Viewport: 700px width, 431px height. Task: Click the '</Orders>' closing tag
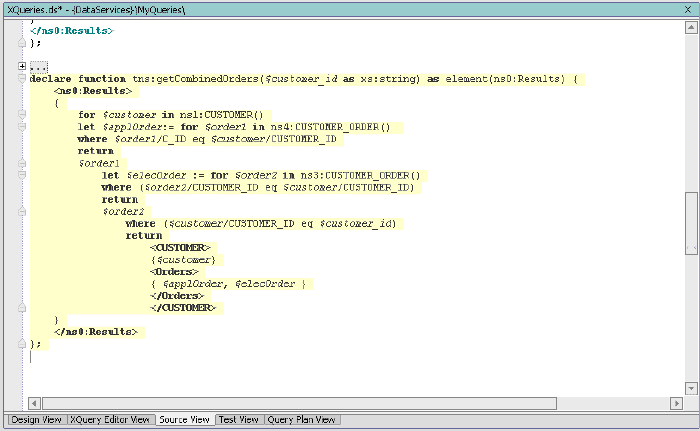point(177,296)
